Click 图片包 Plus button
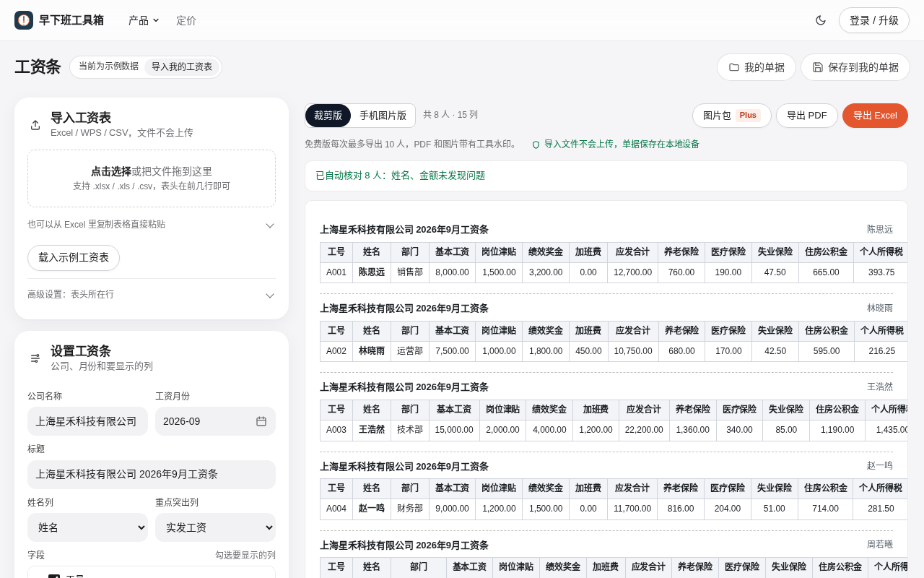 click(x=731, y=116)
